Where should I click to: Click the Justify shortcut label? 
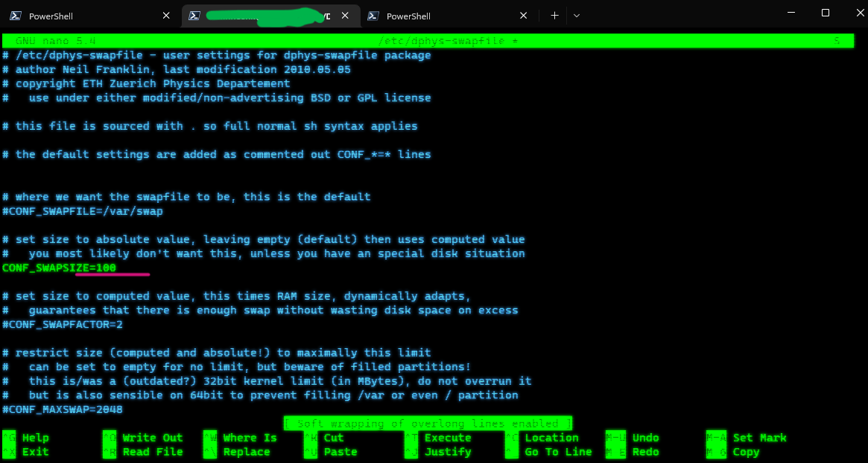pos(448,452)
